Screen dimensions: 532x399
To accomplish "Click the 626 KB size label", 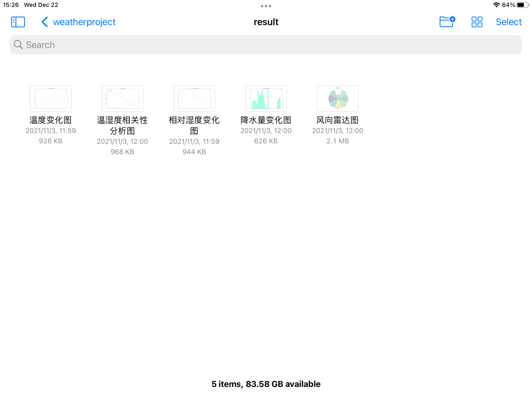I will click(266, 141).
